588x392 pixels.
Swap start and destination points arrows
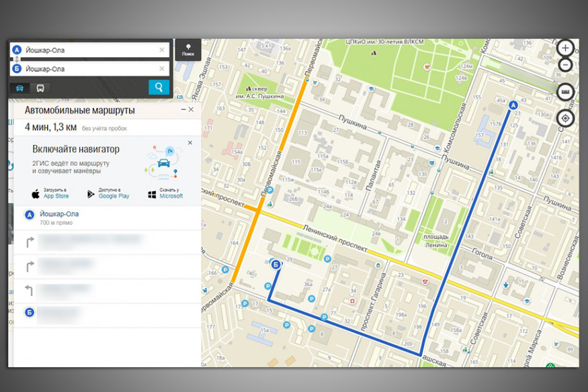pyautogui.click(x=16, y=60)
